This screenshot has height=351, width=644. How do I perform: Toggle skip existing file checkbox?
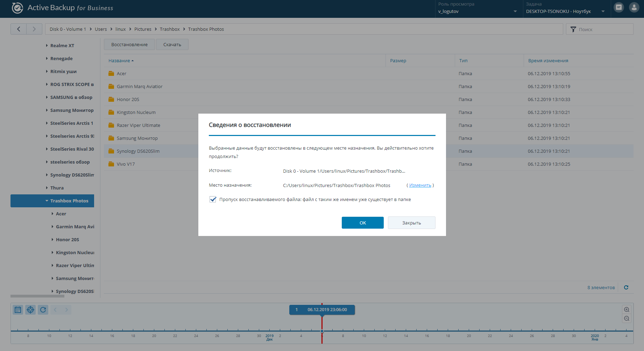coord(213,199)
